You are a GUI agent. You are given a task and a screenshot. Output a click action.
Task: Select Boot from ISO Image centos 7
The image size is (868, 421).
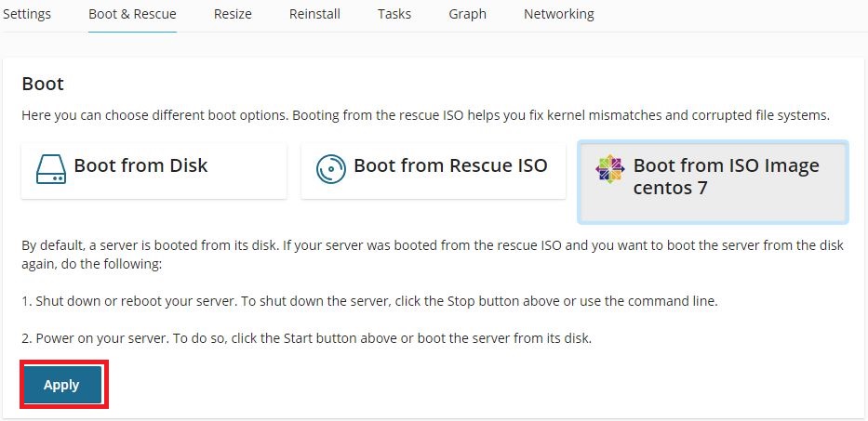[x=713, y=182]
